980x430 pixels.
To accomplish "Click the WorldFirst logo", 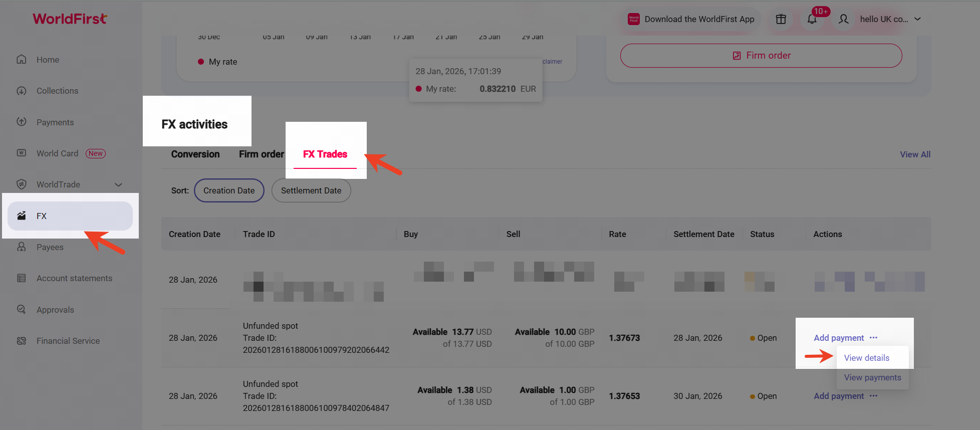I will point(70,19).
